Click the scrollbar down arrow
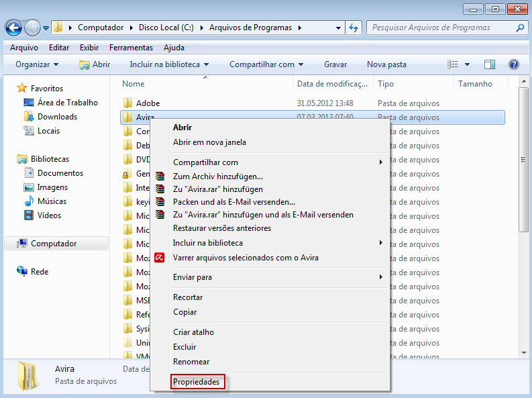The height and width of the screenshot is (398, 532). pos(523,353)
